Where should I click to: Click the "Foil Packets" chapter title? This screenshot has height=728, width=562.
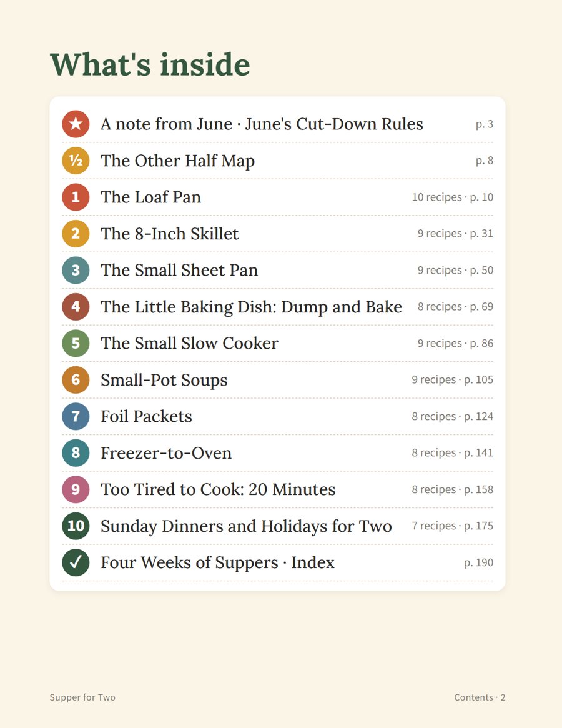tap(146, 416)
